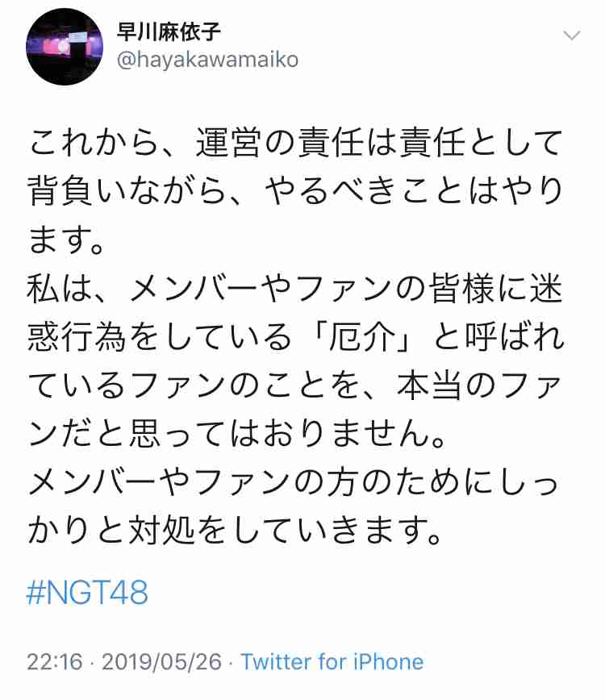Click the 2019/05/26 date
Image resolution: width=605 pixels, height=700 pixels.
(161, 661)
